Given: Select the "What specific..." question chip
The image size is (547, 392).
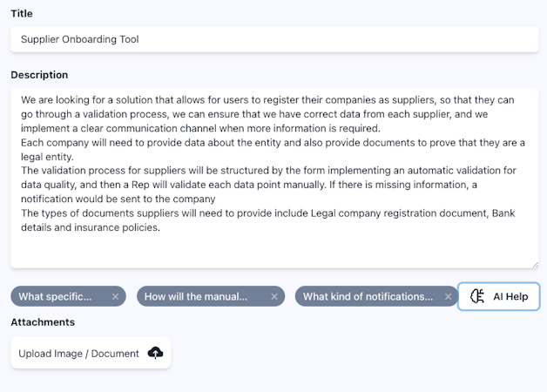Looking at the screenshot, I should click(56, 297).
